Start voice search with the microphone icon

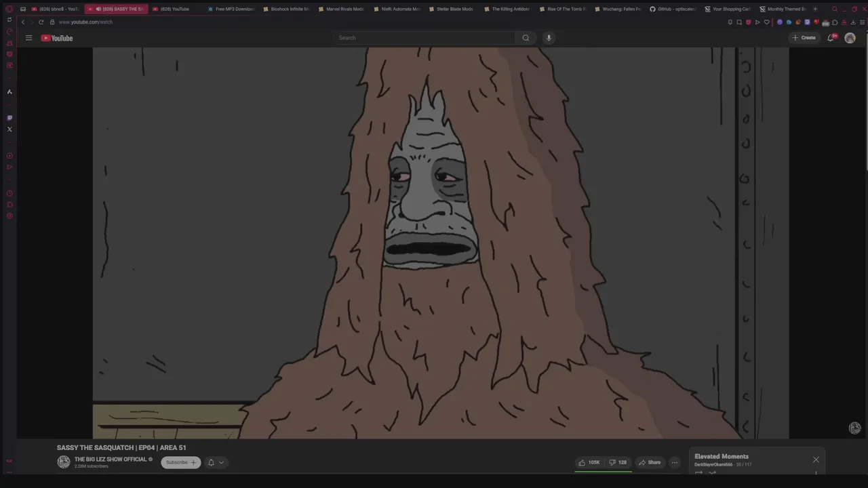pos(549,38)
